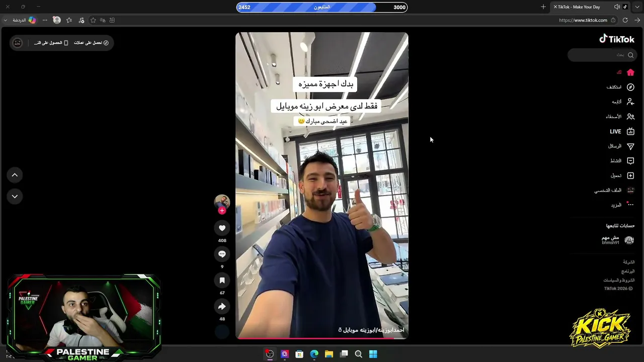Expand the Program (البرنامج) footer section
Image resolution: width=644 pixels, height=362 pixels.
(x=628, y=271)
